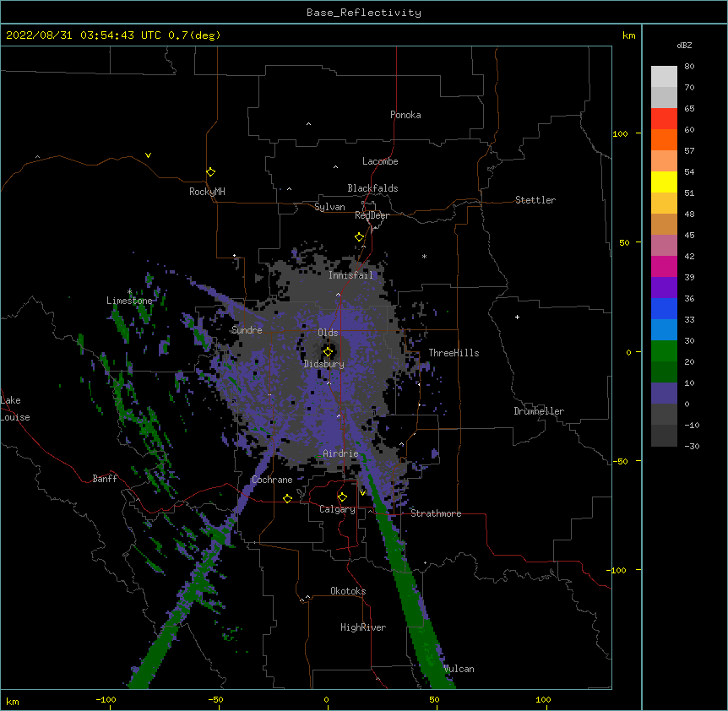The width and height of the screenshot is (728, 711).
Task: Click the Olds town label
Action: (x=328, y=333)
